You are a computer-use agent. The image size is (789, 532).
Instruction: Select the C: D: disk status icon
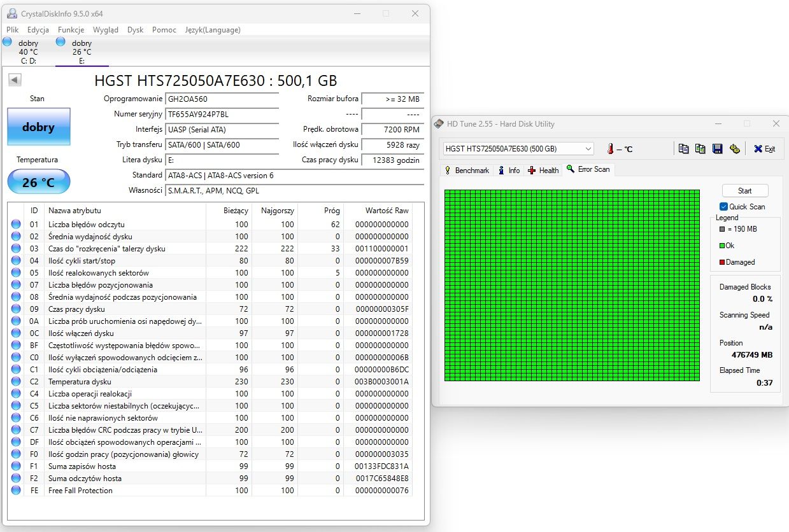(x=7, y=41)
